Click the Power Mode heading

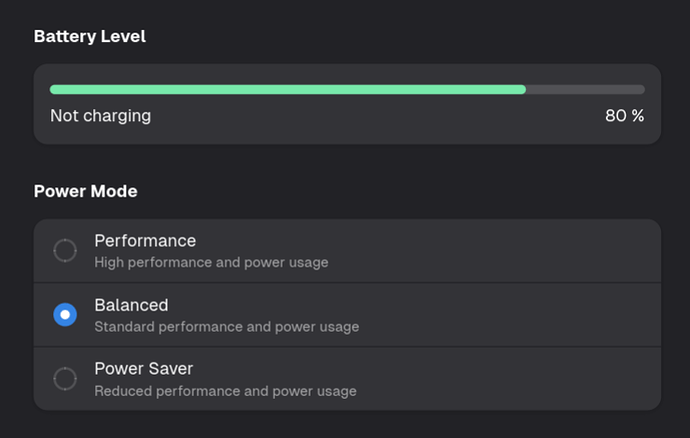85,191
